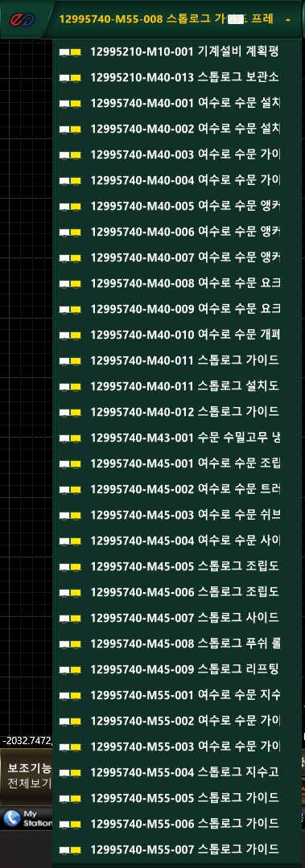Open 12995740-M45-009 스톱로그 리프팅
Image resolution: width=305 pixels, height=868 pixels.
click(x=176, y=670)
